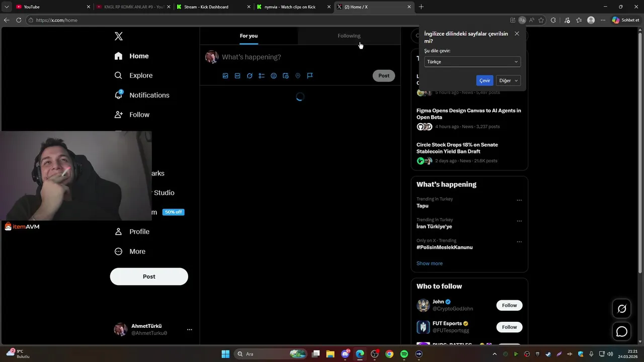Expand Diğer options in translate popup
644x362 pixels.
tap(508, 80)
